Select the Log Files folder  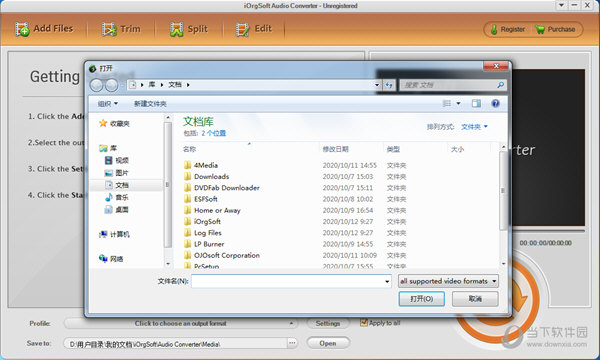coord(202,233)
